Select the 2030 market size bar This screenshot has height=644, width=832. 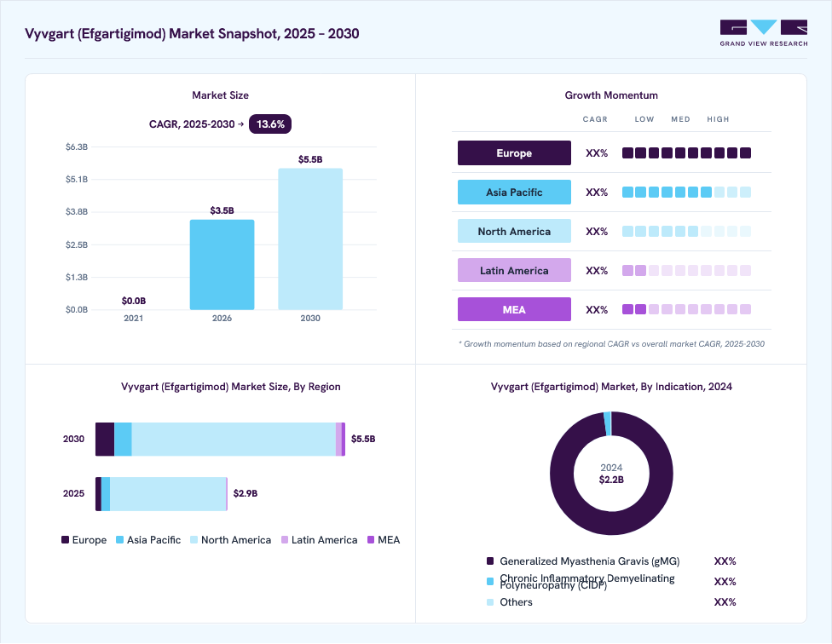point(310,239)
